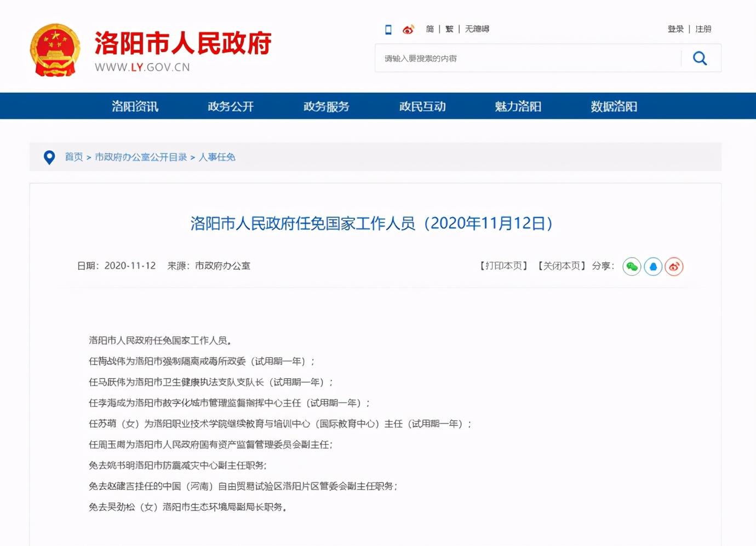Screen dimensions: 756x546
Task: Click the search magnifier icon
Action: coord(700,58)
